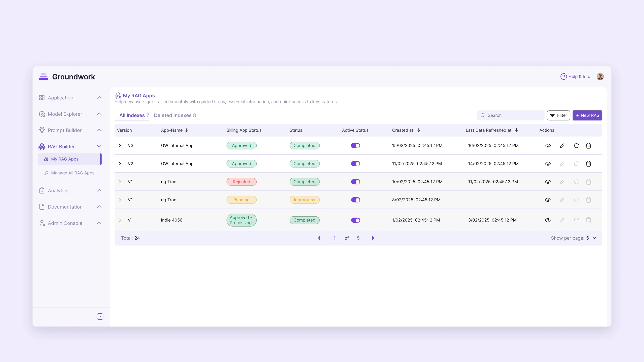Open the user profile avatar
Viewport: 644px width, 362px height.
point(600,76)
